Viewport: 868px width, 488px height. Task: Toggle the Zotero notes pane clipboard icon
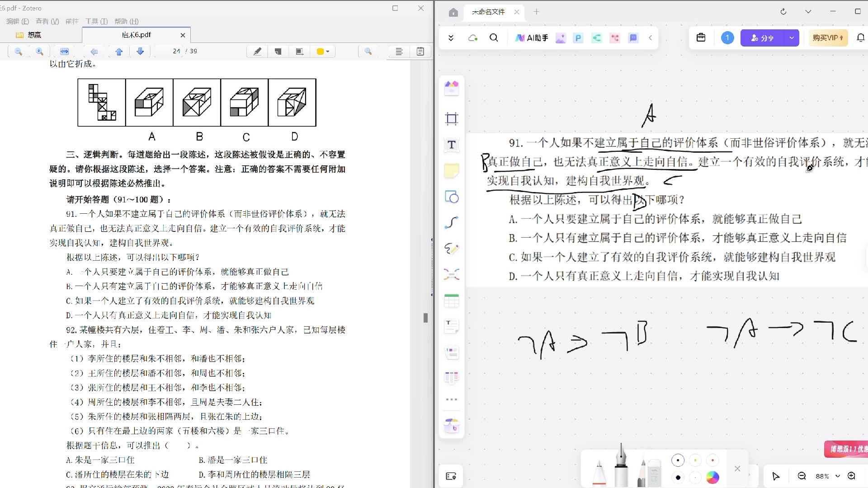point(420,52)
